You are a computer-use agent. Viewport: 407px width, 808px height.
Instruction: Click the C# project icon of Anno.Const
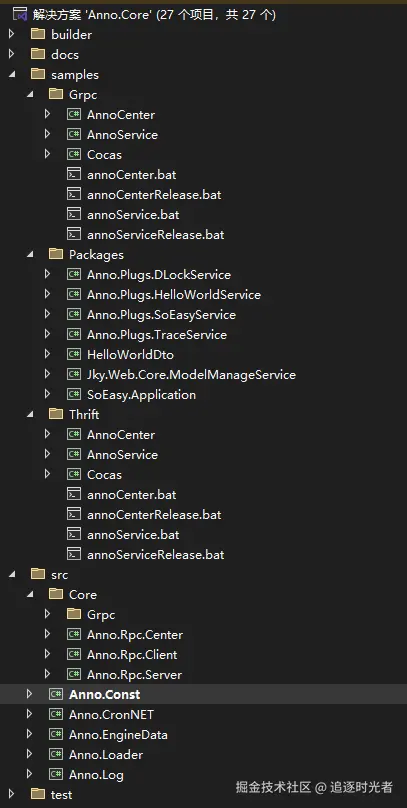[x=56, y=694]
